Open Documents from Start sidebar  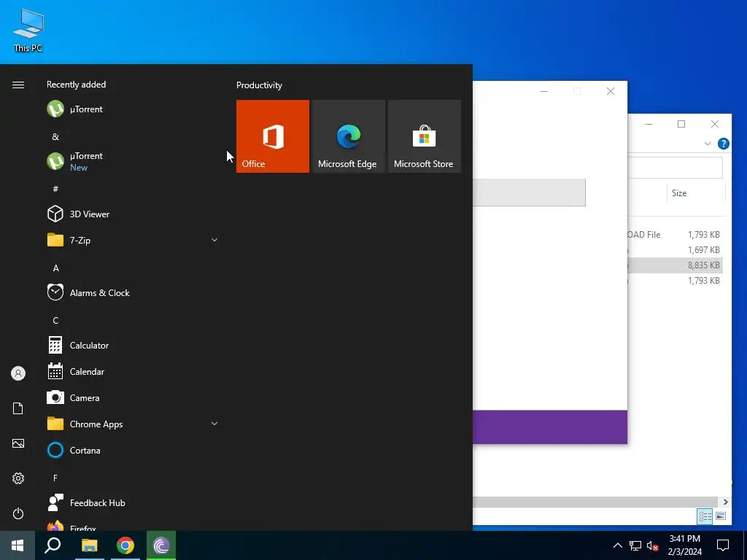point(18,408)
